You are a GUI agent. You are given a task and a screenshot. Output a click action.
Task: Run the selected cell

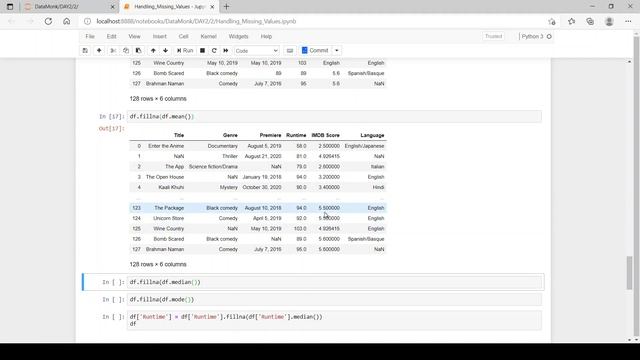[185, 51]
